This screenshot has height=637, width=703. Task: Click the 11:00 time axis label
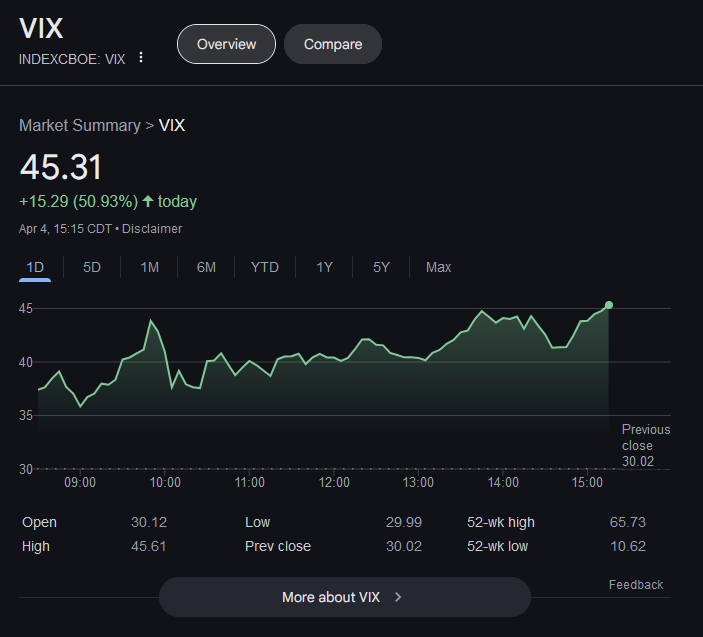click(250, 482)
